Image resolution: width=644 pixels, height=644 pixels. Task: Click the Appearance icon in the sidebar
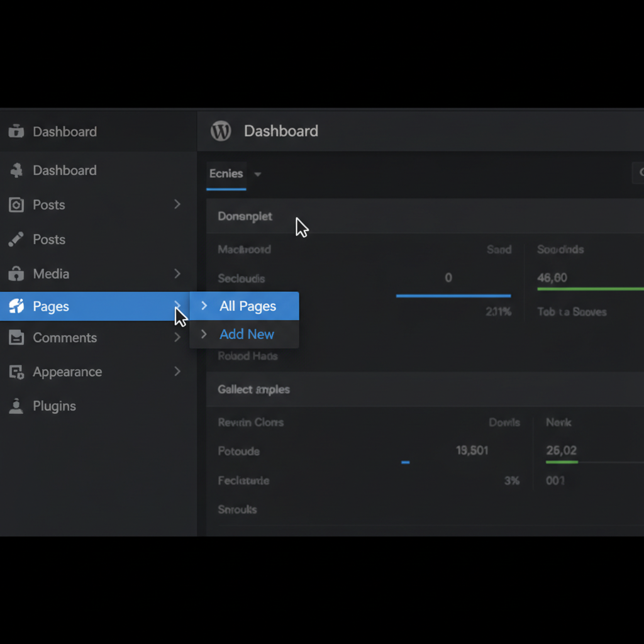(16, 372)
